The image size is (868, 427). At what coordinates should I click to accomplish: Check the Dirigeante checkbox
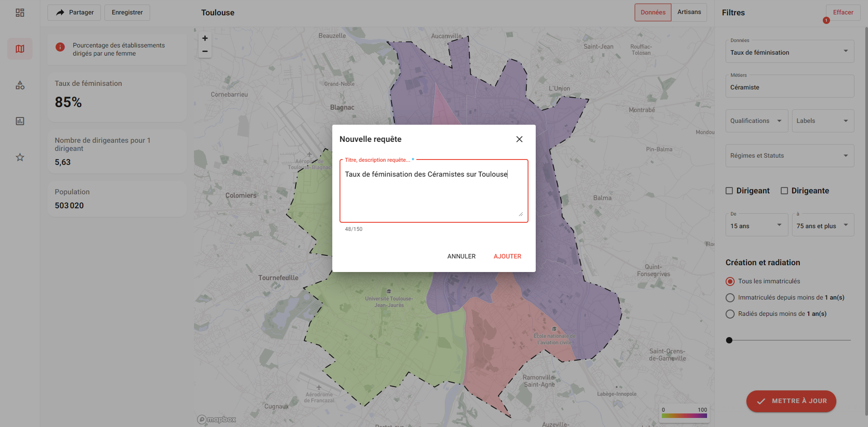(x=784, y=191)
